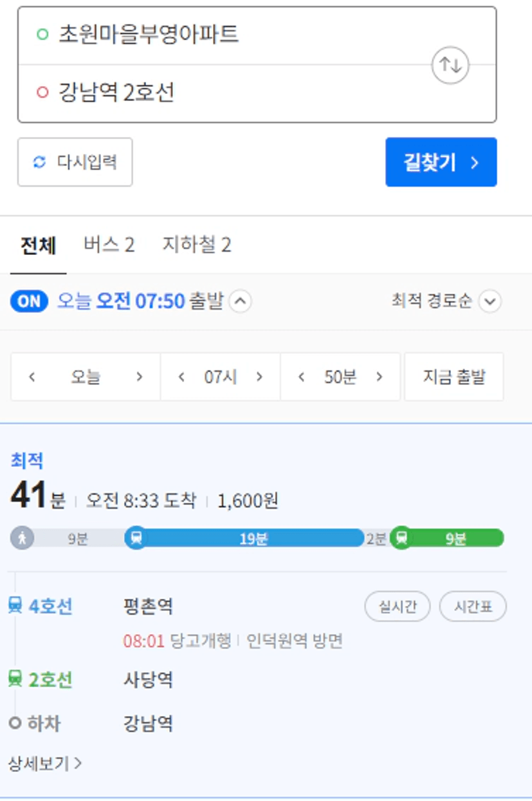This screenshot has height=801, width=532.
Task: Click the 41분 total duration
Action: pyautogui.click(x=37, y=496)
